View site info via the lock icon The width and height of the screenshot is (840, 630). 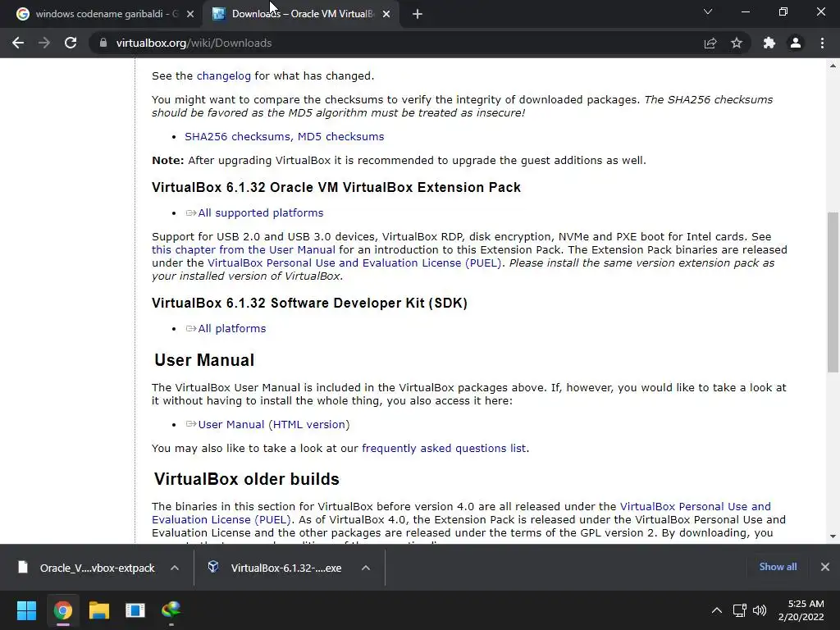tap(103, 43)
